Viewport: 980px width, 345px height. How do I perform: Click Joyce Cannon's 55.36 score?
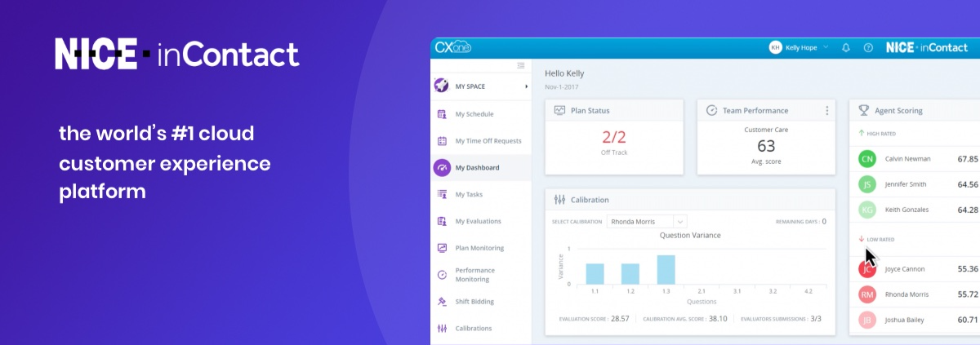pyautogui.click(x=968, y=268)
